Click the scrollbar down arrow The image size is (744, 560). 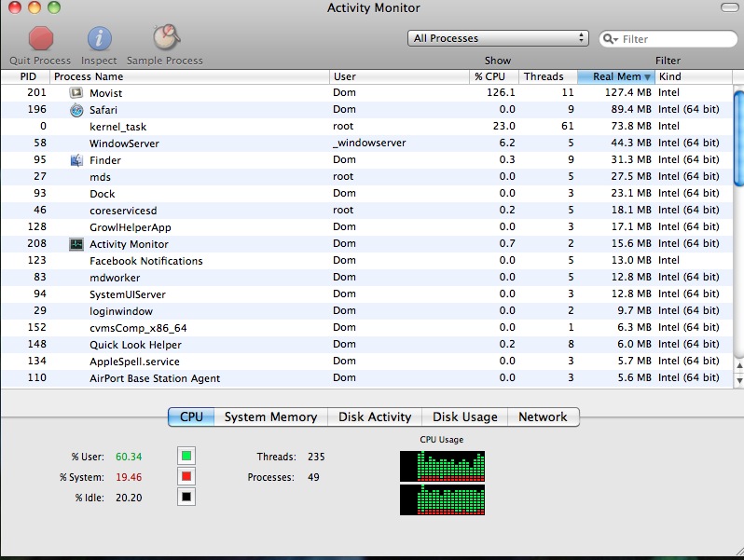pyautogui.click(x=738, y=381)
